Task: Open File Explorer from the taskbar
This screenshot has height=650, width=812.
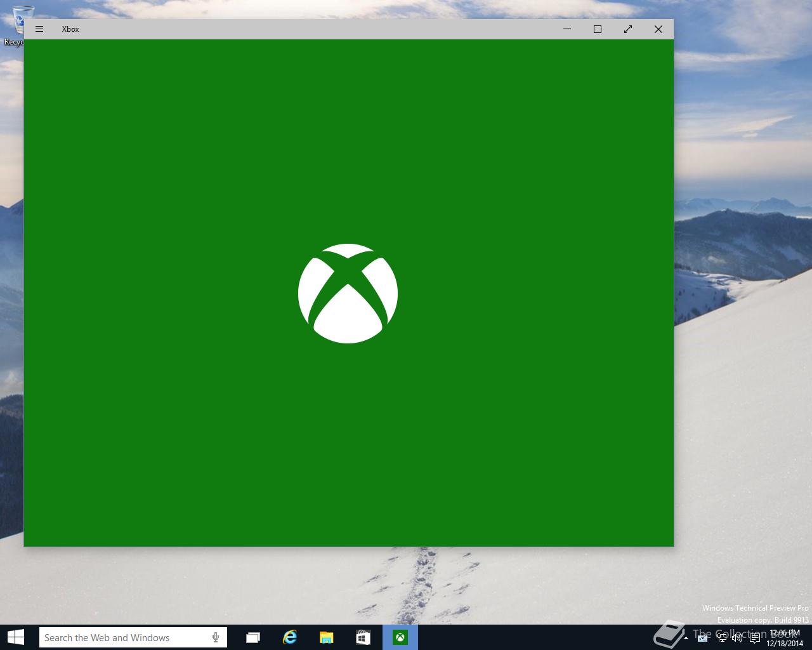Action: coord(327,637)
